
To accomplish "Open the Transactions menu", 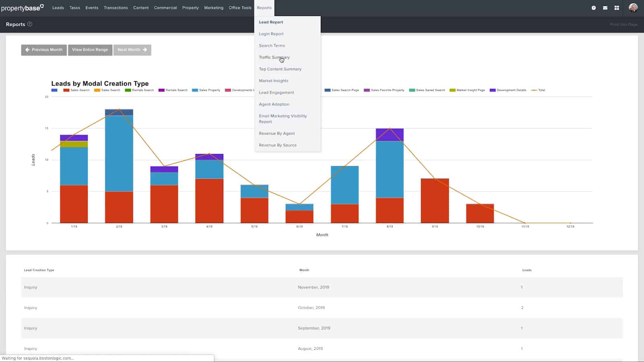I will tap(116, 8).
